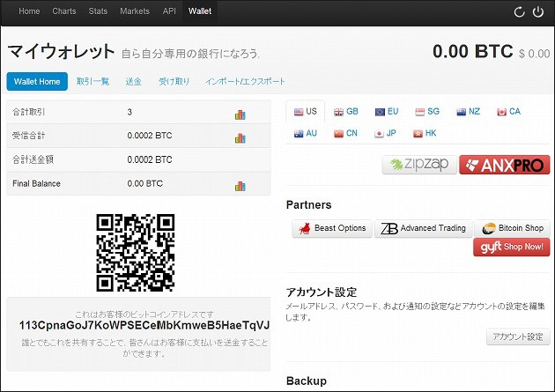This screenshot has width=555, height=392.
Task: Select the US flag currency tab
Action: (305, 112)
